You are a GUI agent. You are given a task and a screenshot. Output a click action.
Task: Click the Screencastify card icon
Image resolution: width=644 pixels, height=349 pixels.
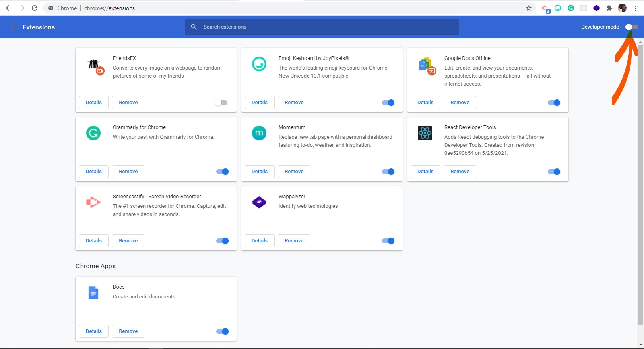tap(93, 202)
